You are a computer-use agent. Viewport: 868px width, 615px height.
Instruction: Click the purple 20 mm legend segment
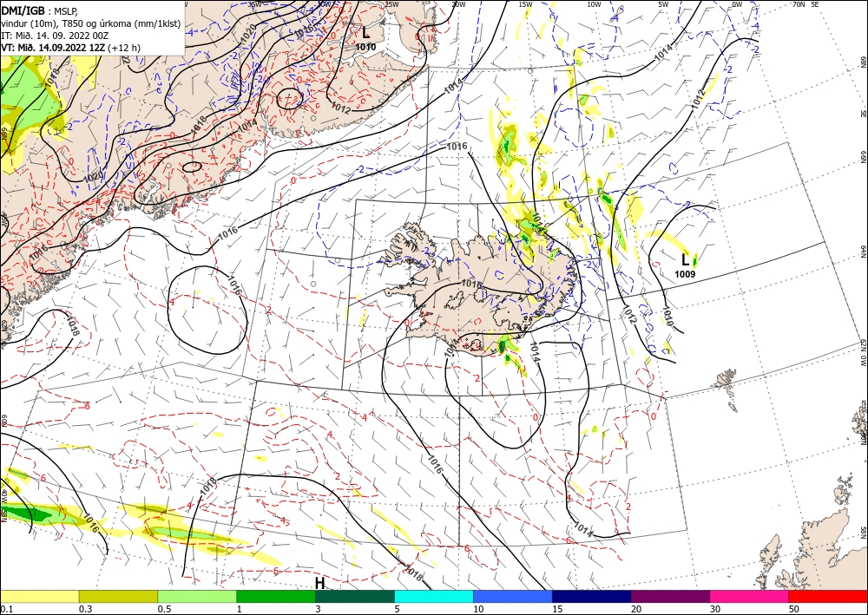coord(670,596)
